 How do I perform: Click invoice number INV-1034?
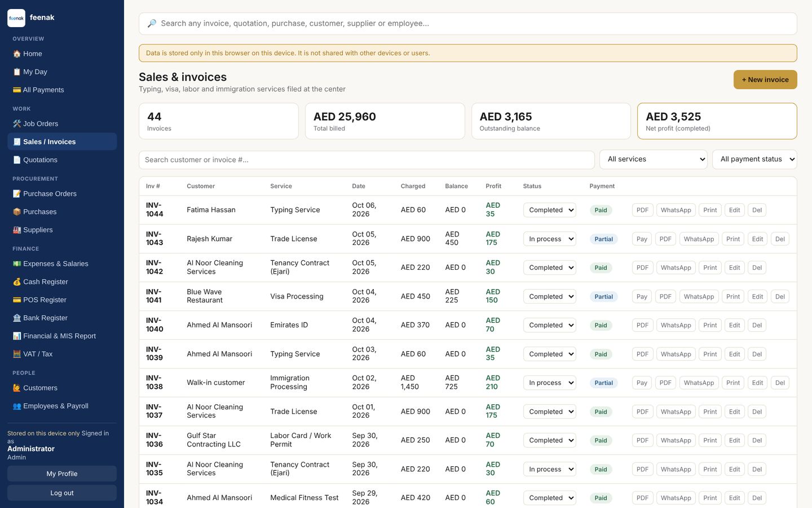pyautogui.click(x=155, y=498)
